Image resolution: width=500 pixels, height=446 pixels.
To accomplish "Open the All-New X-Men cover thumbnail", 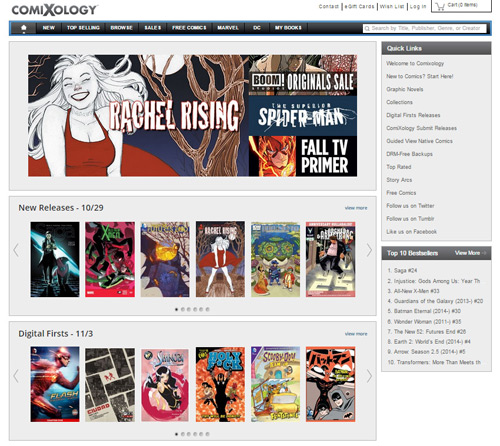I will (110, 259).
